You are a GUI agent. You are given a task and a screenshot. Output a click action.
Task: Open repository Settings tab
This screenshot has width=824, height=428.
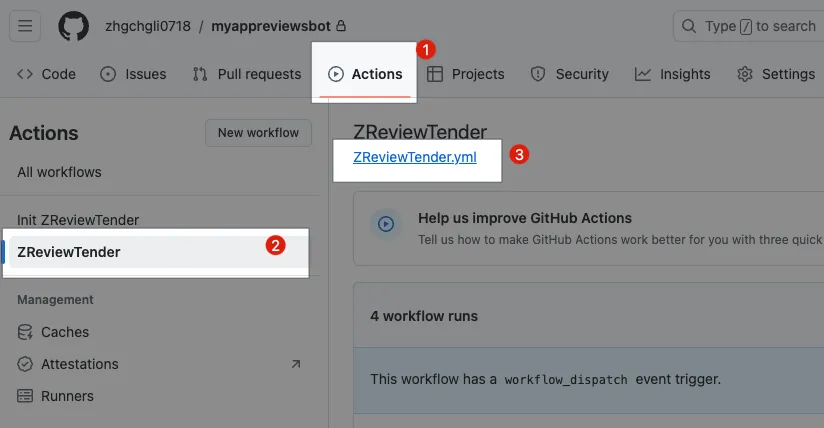tap(776, 74)
